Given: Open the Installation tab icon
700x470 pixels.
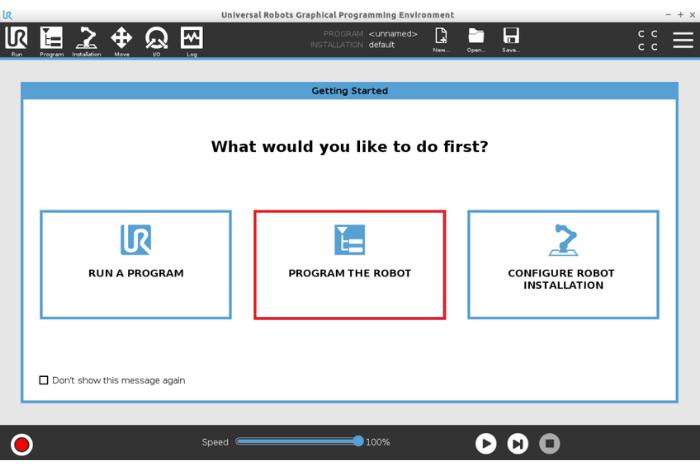Looking at the screenshot, I should click(x=86, y=40).
